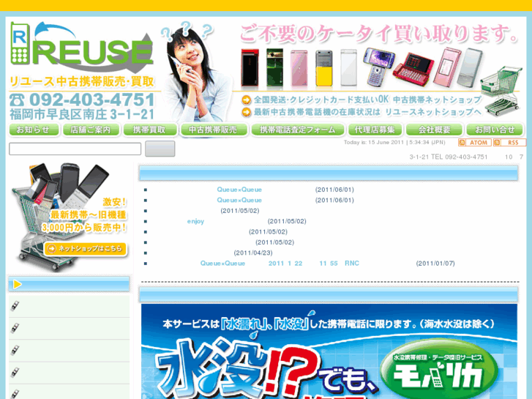
Task: Open the enjoy news link
Action: 195,221
